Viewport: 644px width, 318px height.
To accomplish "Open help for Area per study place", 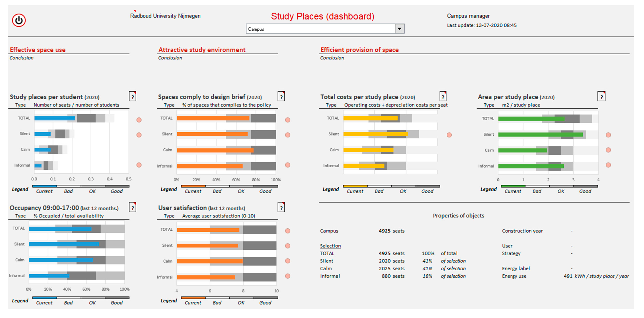I will tap(601, 96).
